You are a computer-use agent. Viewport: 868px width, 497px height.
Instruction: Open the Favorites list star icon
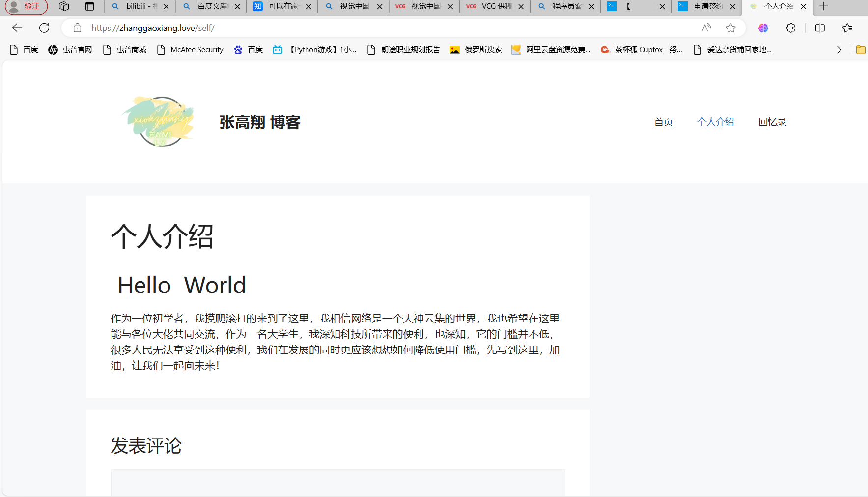(x=847, y=28)
